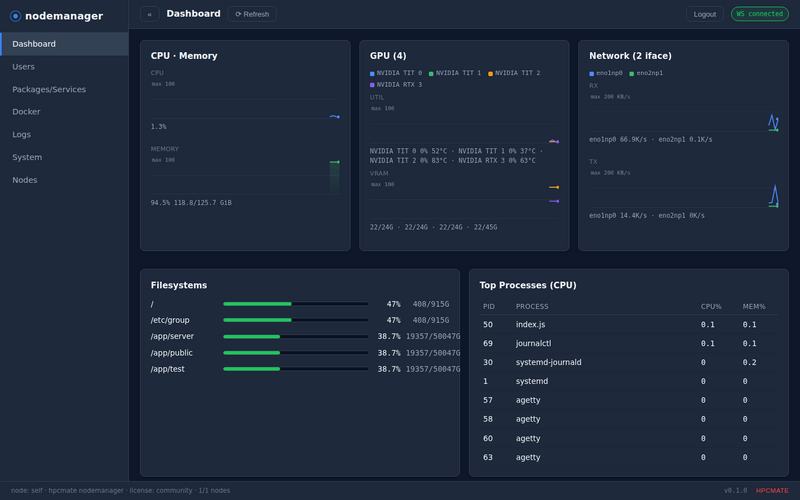
Task: Refresh the dashboard
Action: coord(252,14)
